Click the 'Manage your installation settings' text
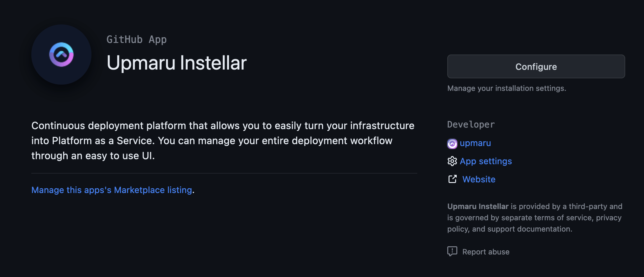Viewport: 644px width, 277px height. (506, 88)
